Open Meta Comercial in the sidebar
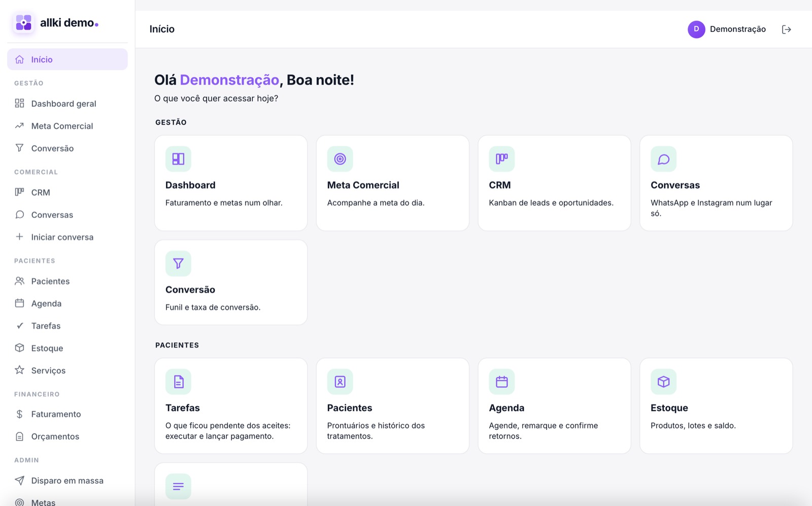The image size is (812, 506). [x=67, y=126]
